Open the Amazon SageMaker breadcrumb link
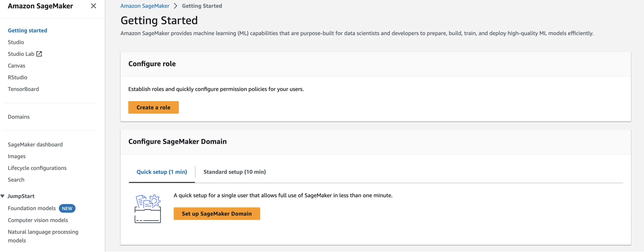This screenshot has height=252, width=644. click(x=145, y=6)
